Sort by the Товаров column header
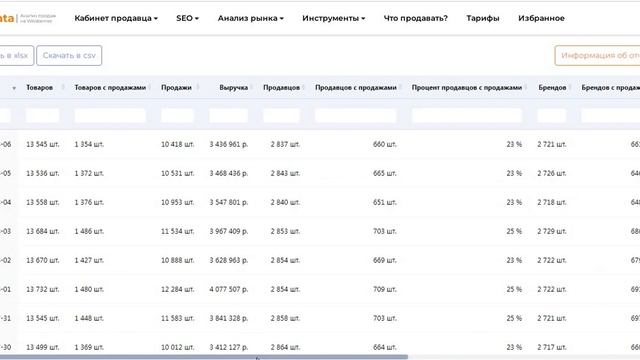Image resolution: width=640 pixels, height=360 pixels. point(40,88)
